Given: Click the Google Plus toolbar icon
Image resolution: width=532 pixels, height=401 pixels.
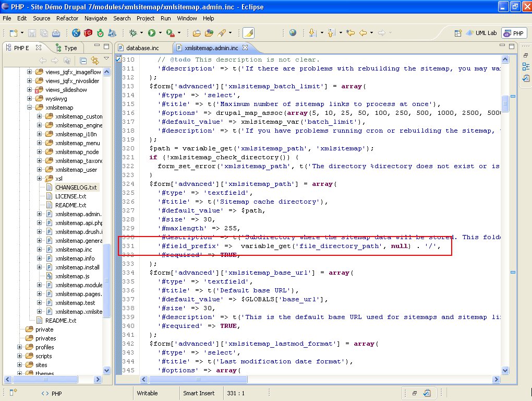Looking at the screenshot, I should (76, 33).
